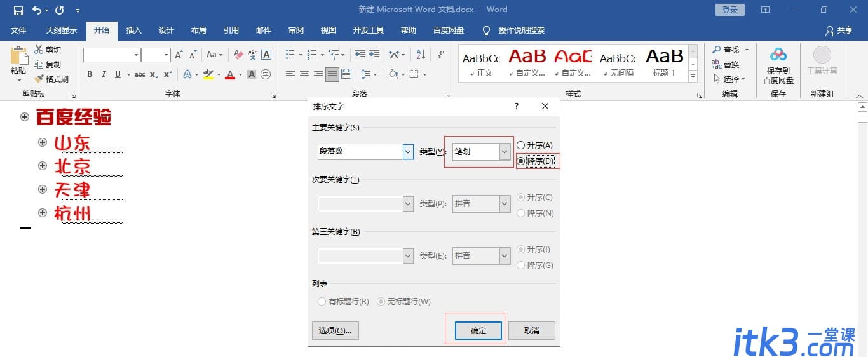Open the bullet list dropdown arrow

pos(299,55)
